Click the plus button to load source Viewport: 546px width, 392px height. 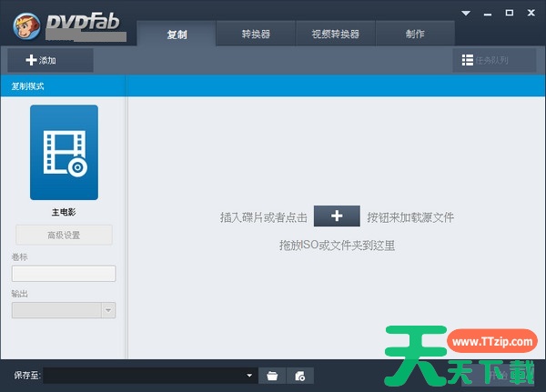click(337, 216)
